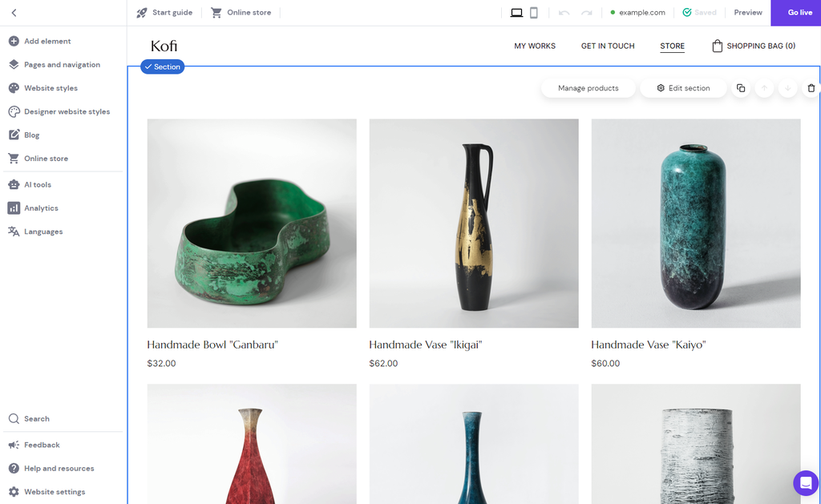821x504 pixels.
Task: Delete the section with trash icon
Action: [x=811, y=88]
